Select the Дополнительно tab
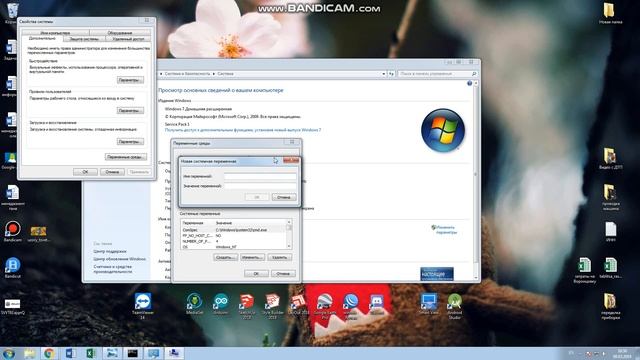This screenshot has height=360, width=640. coord(42,38)
